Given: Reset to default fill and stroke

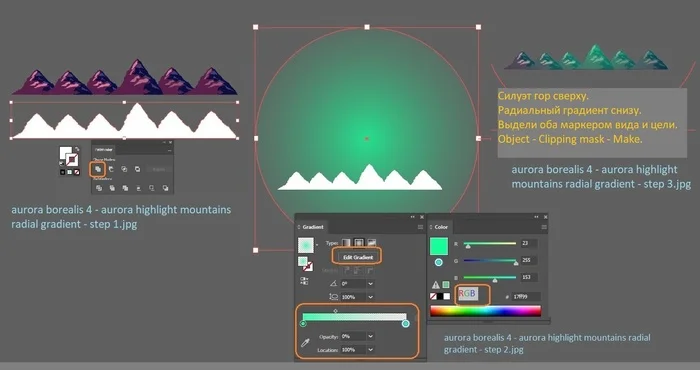Looking at the screenshot, I should [x=62, y=163].
